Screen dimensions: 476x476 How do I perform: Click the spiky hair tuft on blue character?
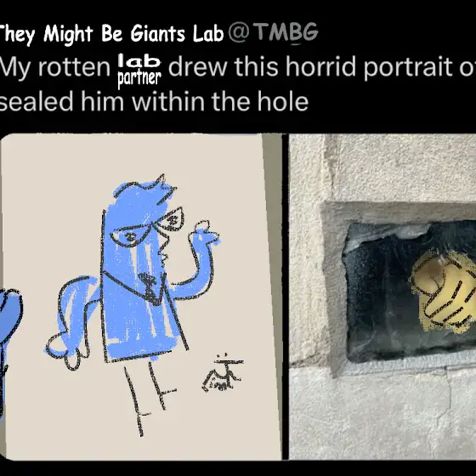pyautogui.click(x=163, y=186)
